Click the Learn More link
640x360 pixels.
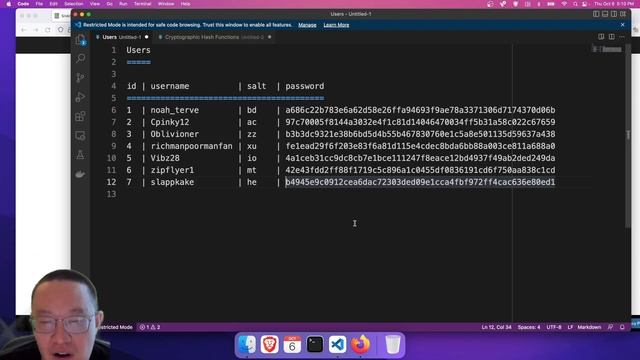click(336, 25)
